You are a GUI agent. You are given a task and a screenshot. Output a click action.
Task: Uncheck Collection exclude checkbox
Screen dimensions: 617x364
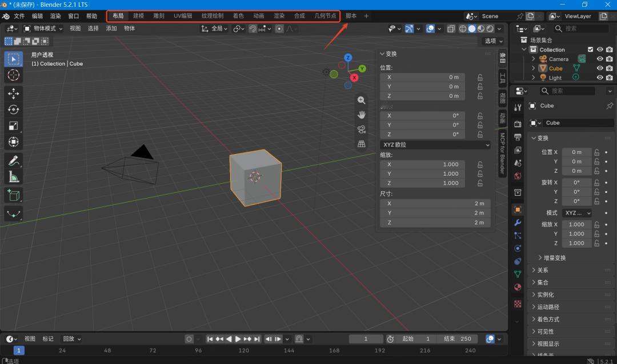pos(590,50)
